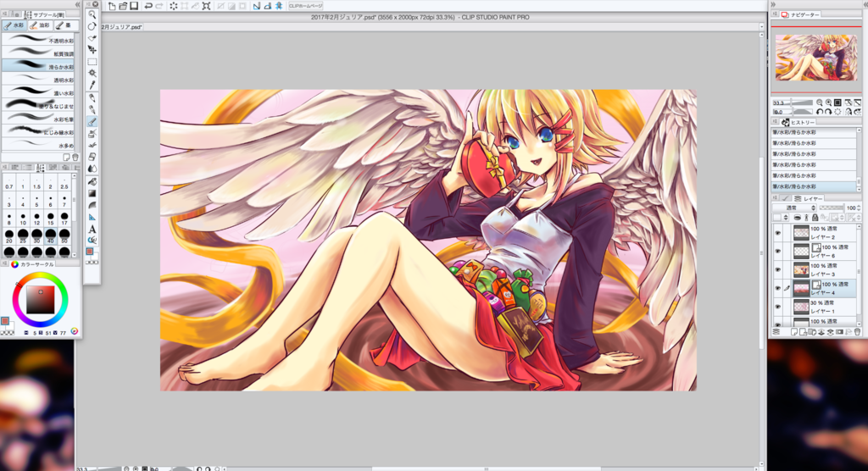Click the New file icon in command bar
Viewport: 868px width, 471px height.
click(112, 6)
